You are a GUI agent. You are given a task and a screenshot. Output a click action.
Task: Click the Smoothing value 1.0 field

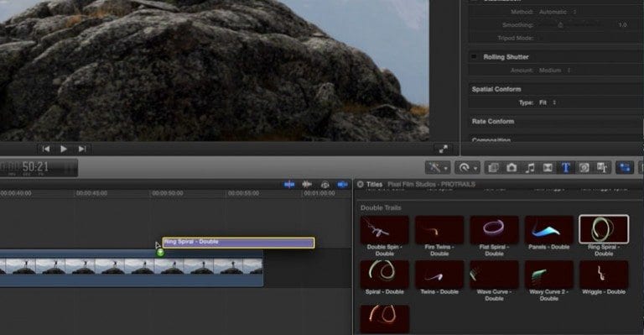(623, 25)
